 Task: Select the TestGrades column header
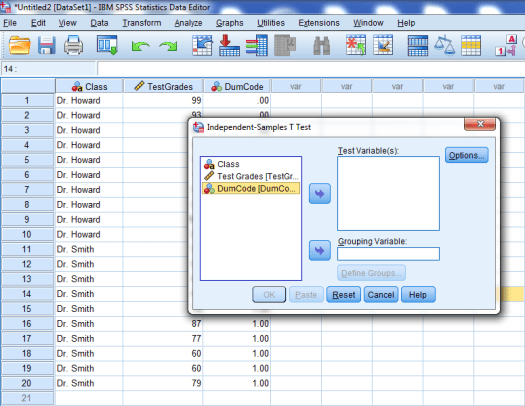coord(163,87)
